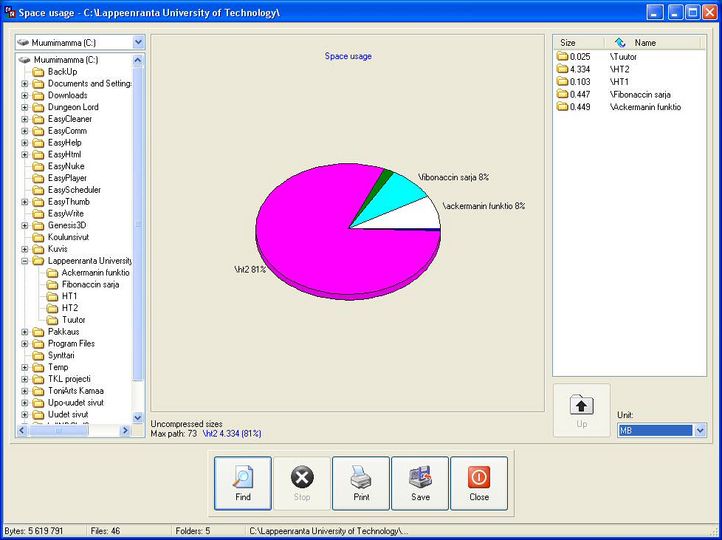722x540 pixels.
Task: Expand the Pakkaus folder node
Action: pyautogui.click(x=25, y=332)
